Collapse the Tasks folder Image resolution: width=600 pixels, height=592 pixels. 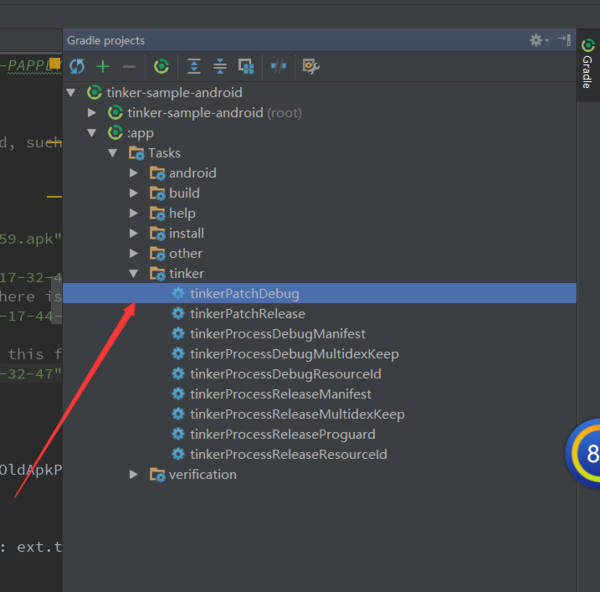tap(112, 153)
